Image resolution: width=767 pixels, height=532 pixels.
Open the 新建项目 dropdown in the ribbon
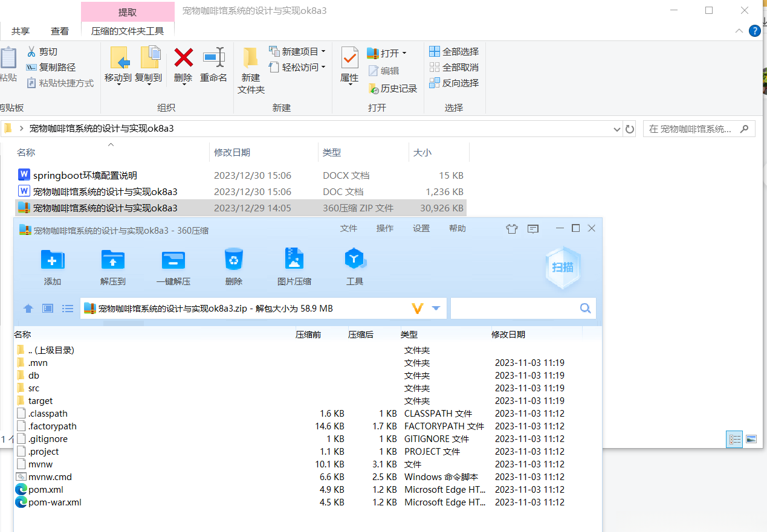(x=322, y=51)
